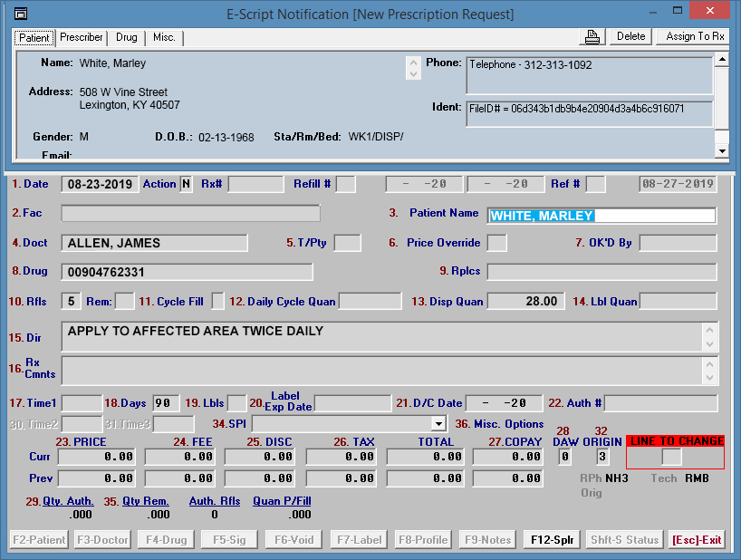Click the Line To Change box

click(x=671, y=458)
